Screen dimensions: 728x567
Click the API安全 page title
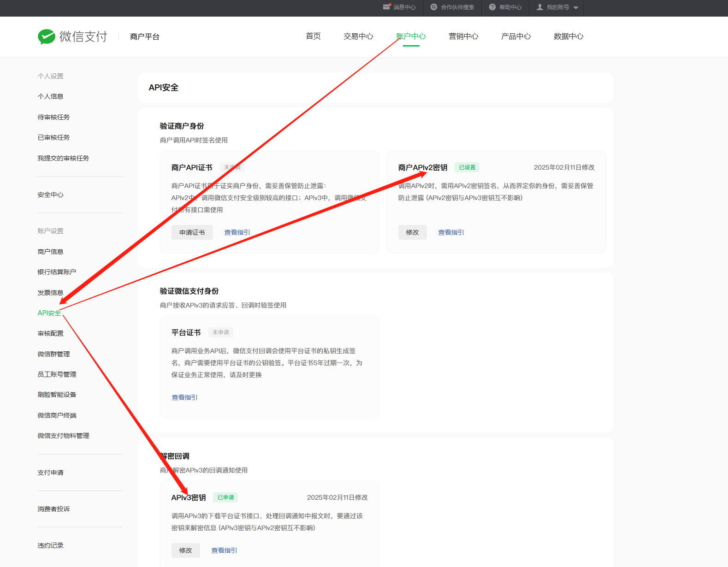point(164,88)
